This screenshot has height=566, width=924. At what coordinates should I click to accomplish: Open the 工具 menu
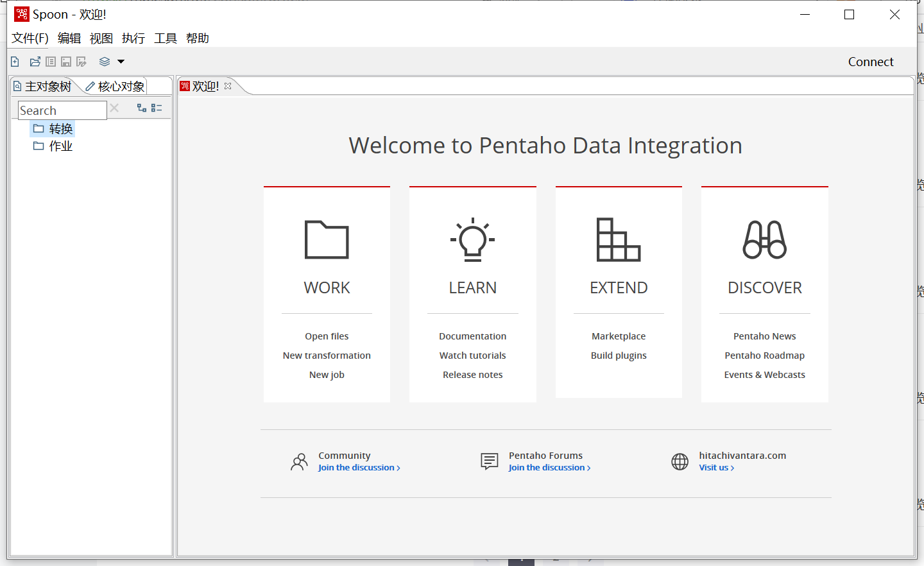pos(166,39)
